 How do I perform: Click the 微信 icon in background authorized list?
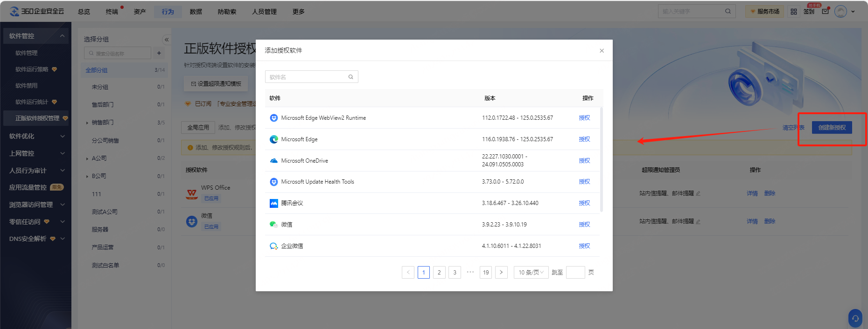[192, 221]
